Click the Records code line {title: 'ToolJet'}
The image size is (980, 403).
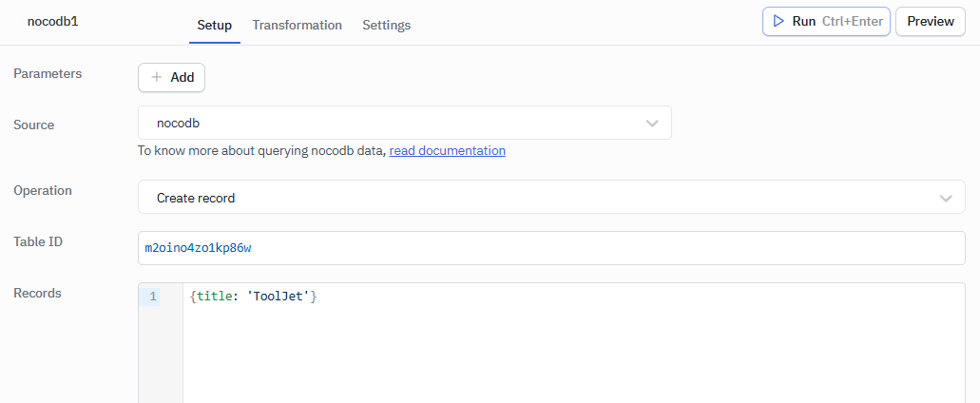tap(253, 297)
